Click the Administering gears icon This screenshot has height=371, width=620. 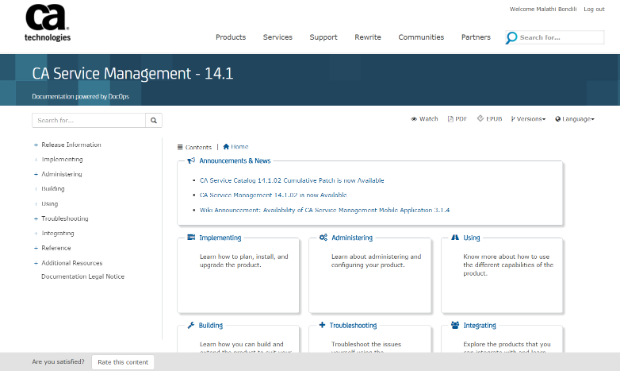click(x=323, y=237)
